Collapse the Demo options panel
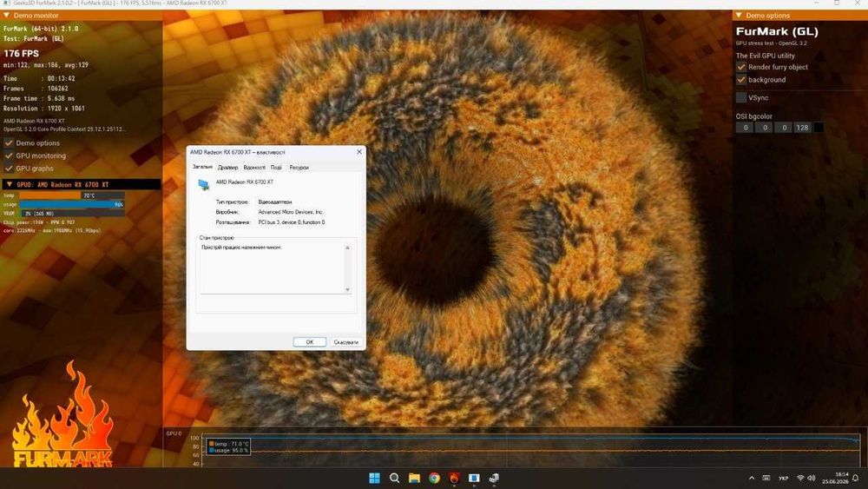This screenshot has height=489, width=868. tap(739, 16)
